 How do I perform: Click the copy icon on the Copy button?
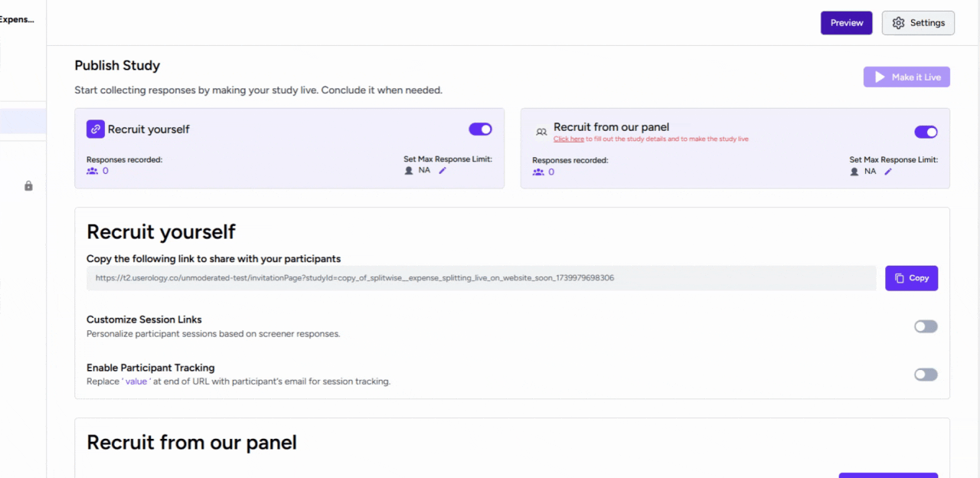click(x=899, y=277)
